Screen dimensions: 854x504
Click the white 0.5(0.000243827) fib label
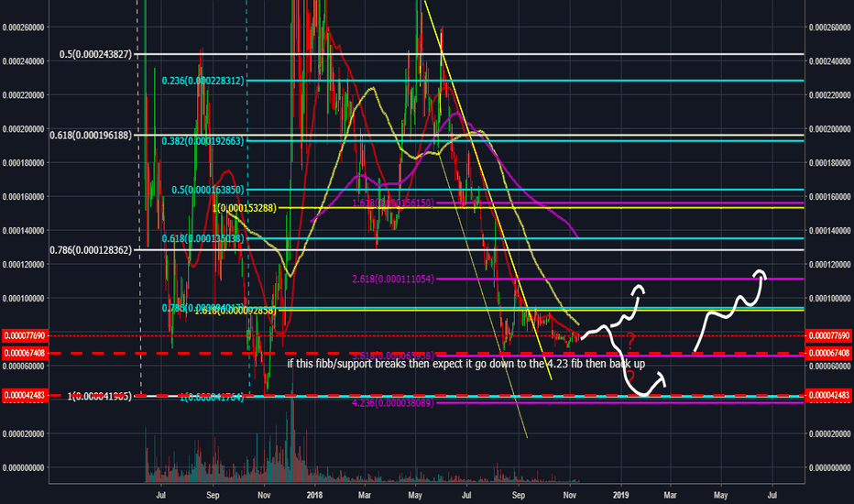point(95,54)
